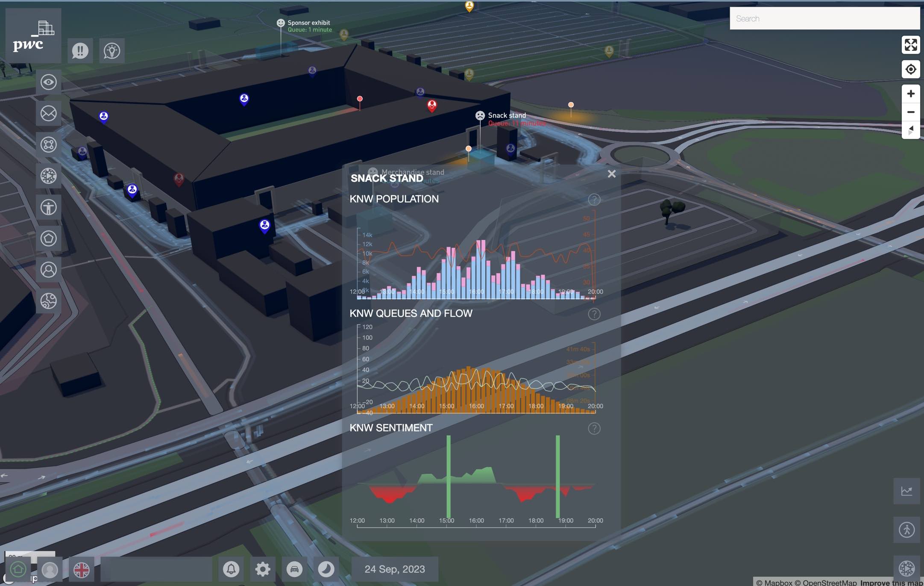Click the green sentiment marker near 15:00

(448, 477)
